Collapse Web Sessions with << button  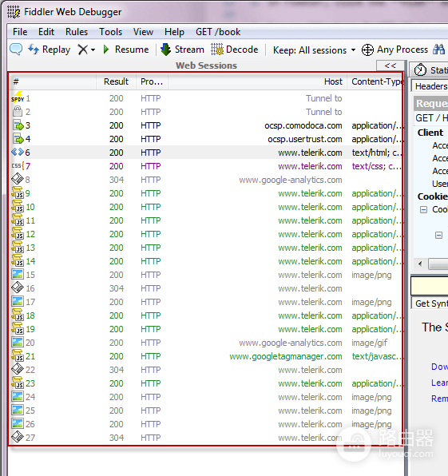pyautogui.click(x=390, y=65)
